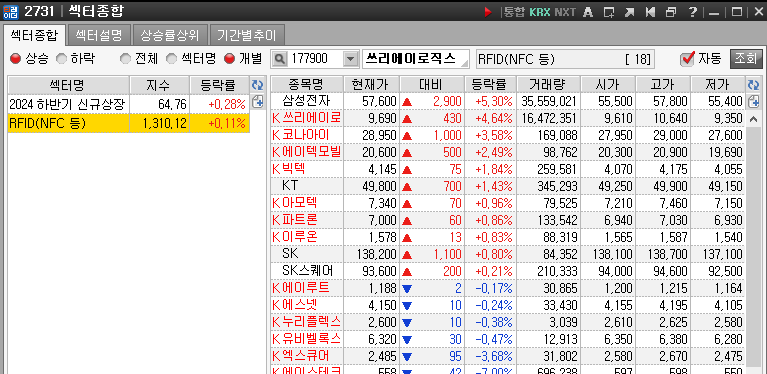Select the 에이루트 stock row

click(508, 288)
